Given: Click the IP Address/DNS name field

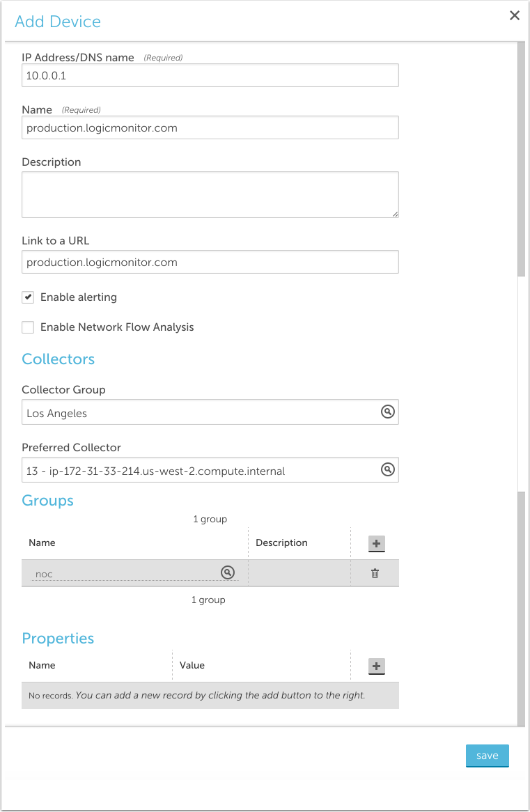Looking at the screenshot, I should (210, 76).
